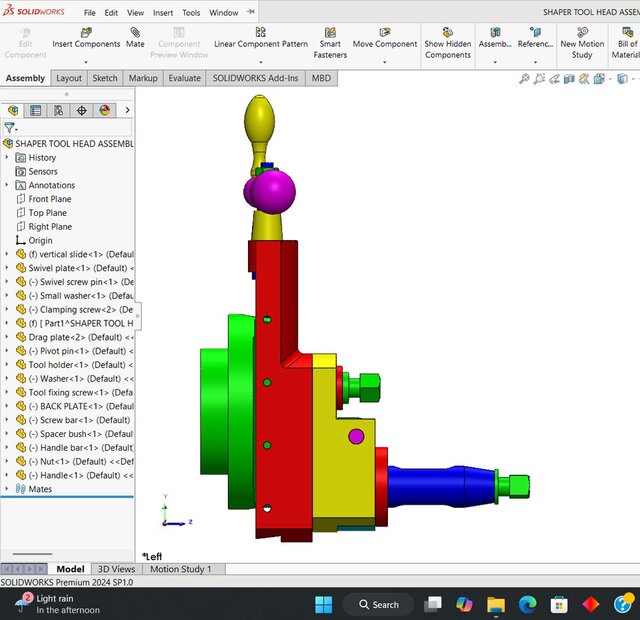Pin the SolidWorks menu bar
The height and width of the screenshot is (620, 640).
click(x=250, y=12)
